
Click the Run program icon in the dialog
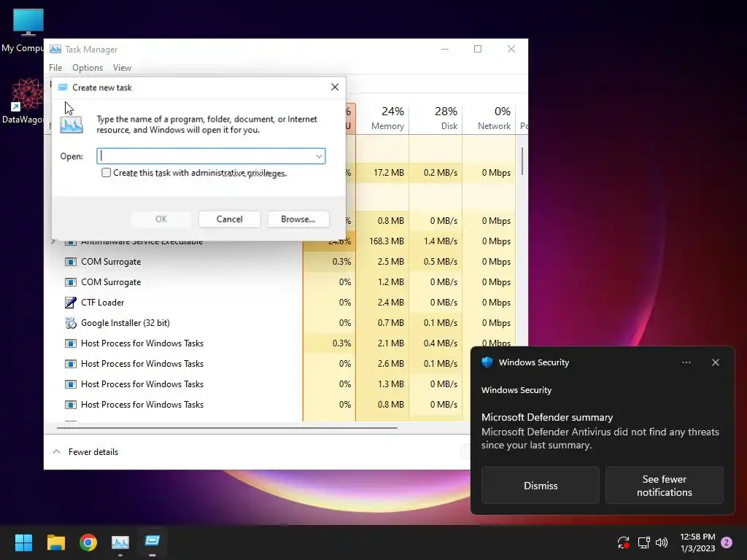[x=71, y=125]
